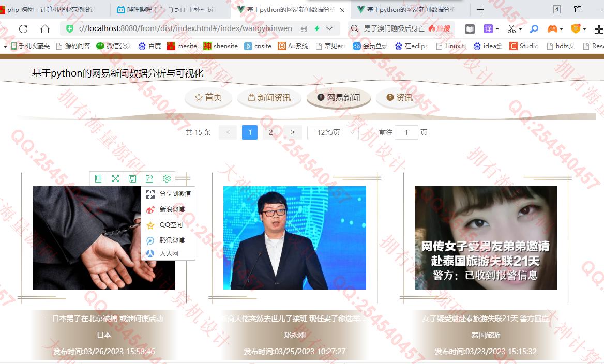
Task: Select page 1 in pagination
Action: point(250,132)
